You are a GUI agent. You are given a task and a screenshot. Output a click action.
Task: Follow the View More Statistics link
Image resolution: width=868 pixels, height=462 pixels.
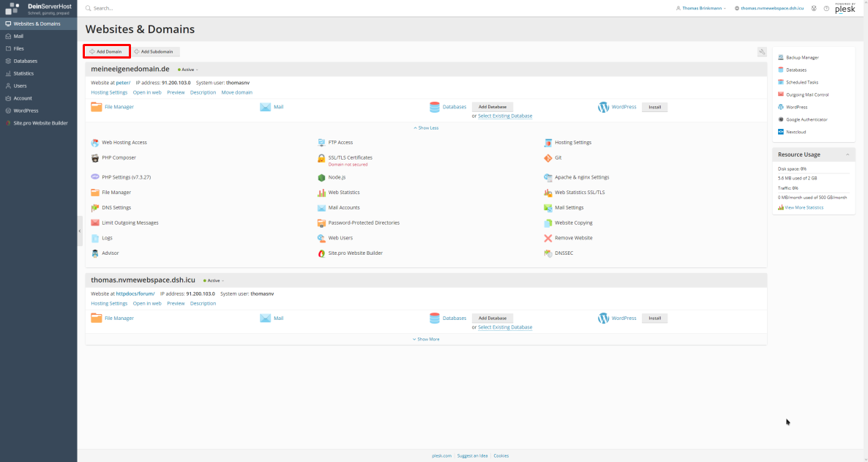click(x=804, y=207)
